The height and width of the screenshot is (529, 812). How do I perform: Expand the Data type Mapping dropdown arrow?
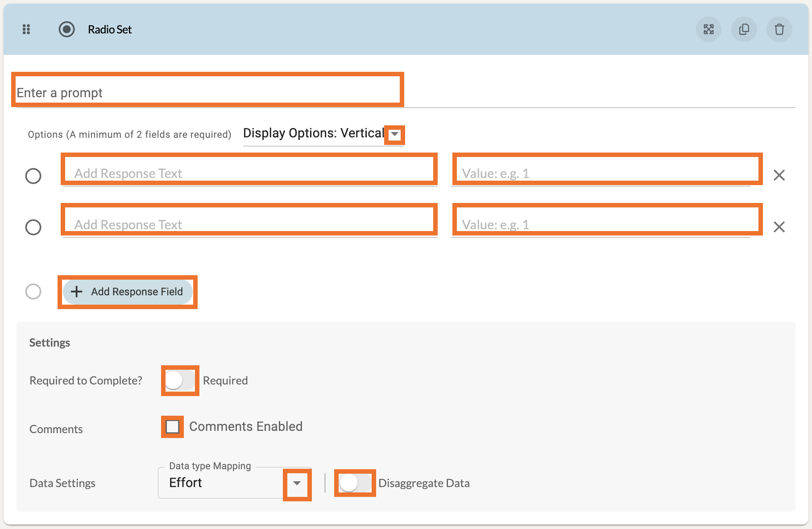tap(297, 484)
